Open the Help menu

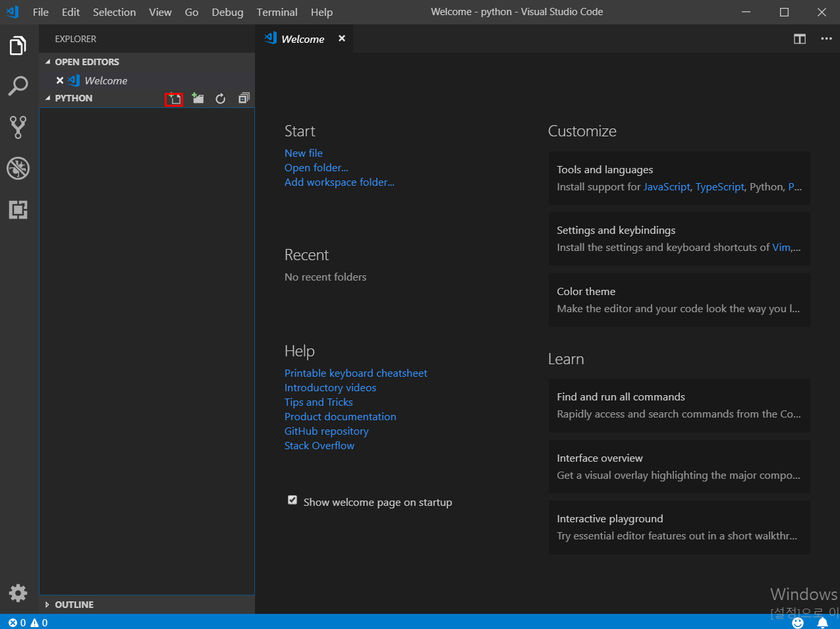[322, 12]
